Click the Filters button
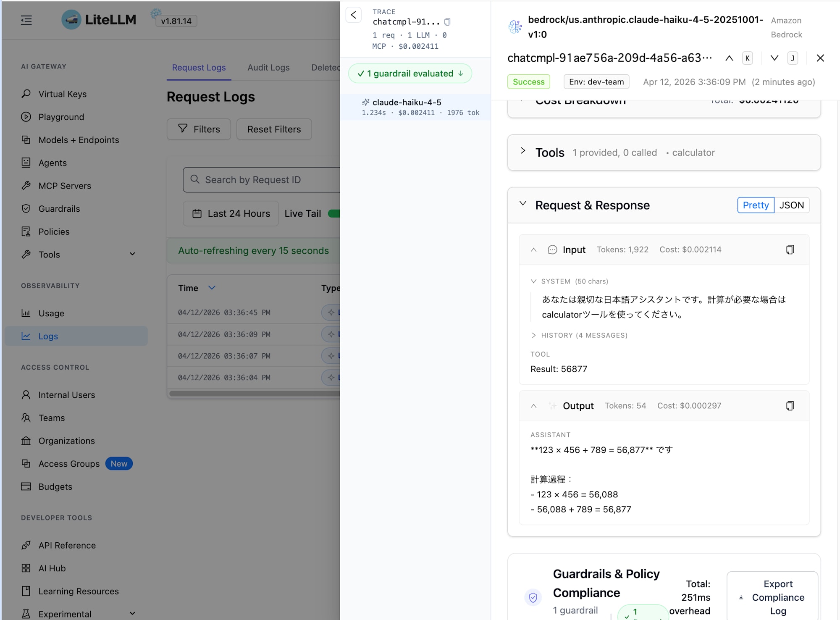Screen dimensions: 840x620 point(199,129)
